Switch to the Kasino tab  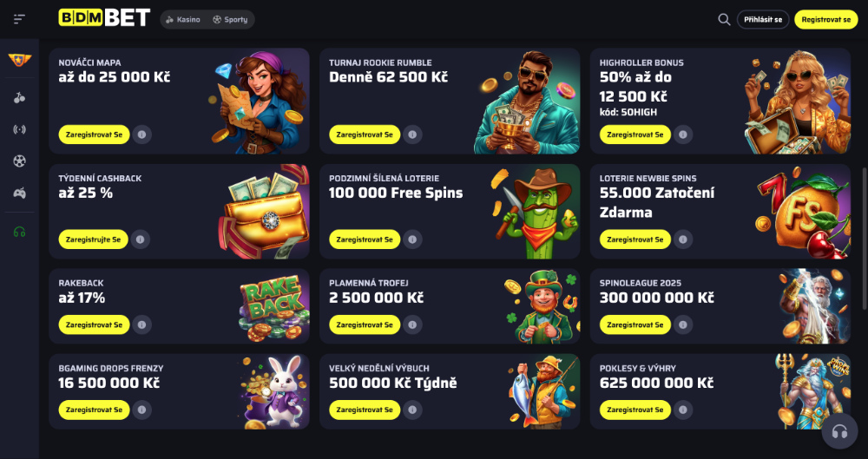182,19
